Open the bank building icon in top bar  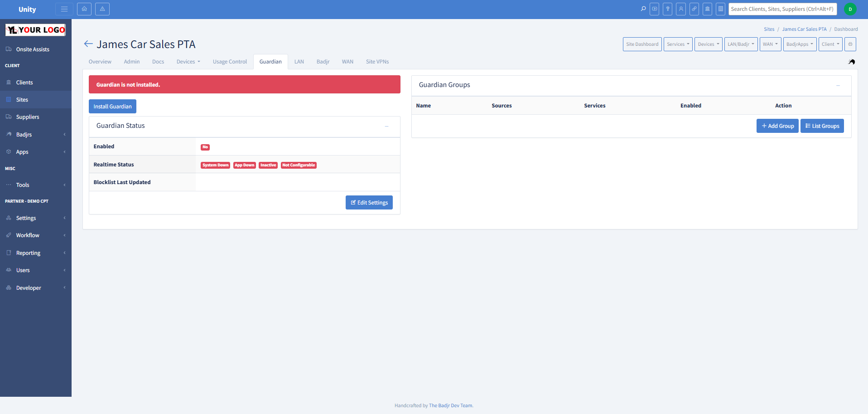pyautogui.click(x=708, y=9)
